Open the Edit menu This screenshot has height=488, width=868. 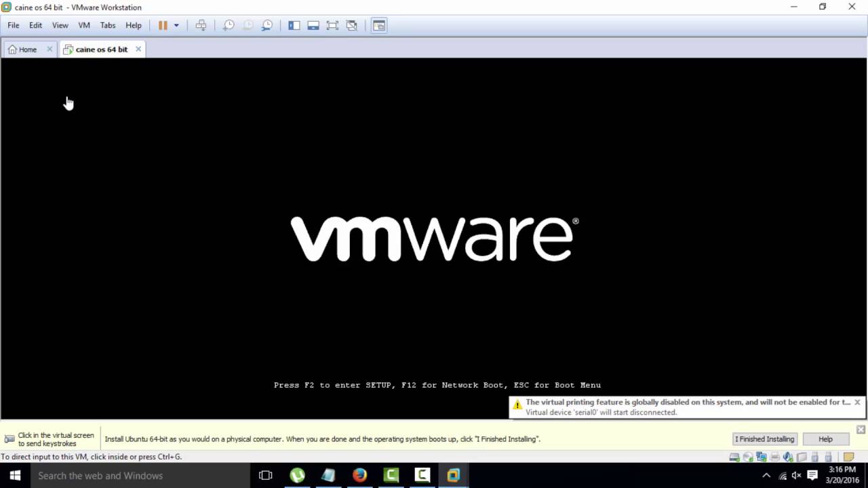point(35,25)
